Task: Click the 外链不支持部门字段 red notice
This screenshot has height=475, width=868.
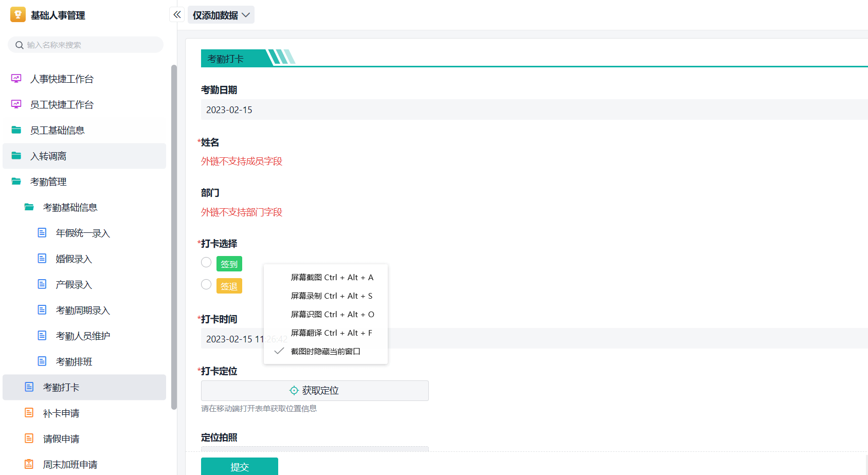Action: click(x=242, y=212)
